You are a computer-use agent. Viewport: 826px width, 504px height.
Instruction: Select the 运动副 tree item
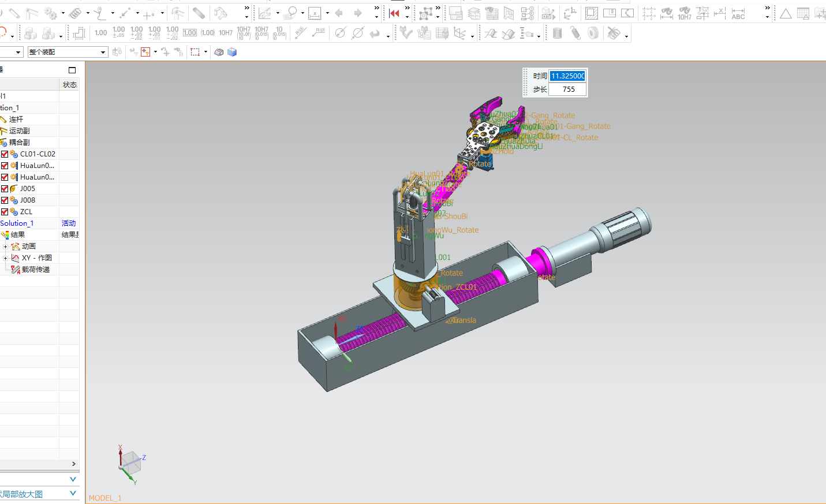click(19, 131)
